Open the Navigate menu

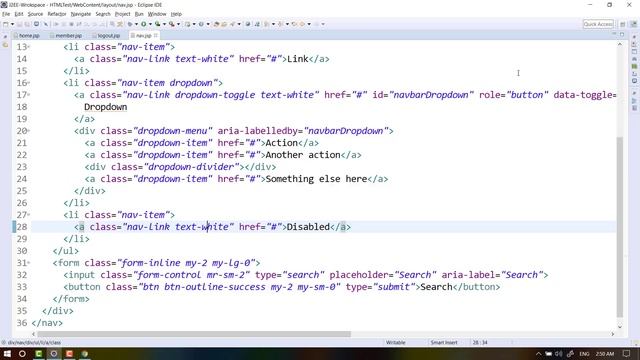pos(81,14)
